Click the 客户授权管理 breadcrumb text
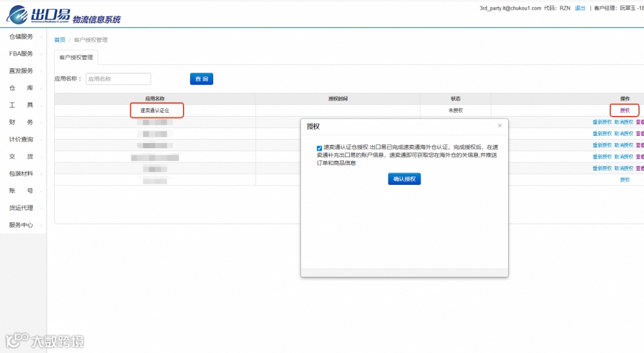 tap(91, 40)
